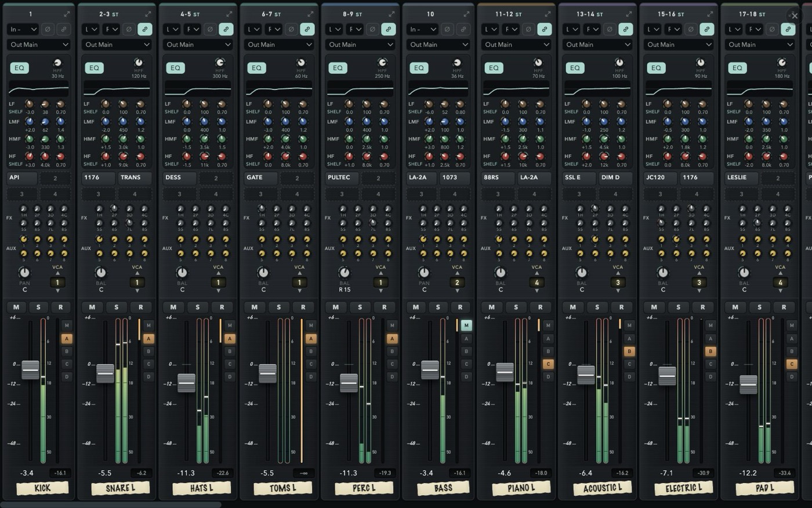Click the phase invert icon on channel 15-16 ST
Screen dimensions: 812x508
click(691, 29)
